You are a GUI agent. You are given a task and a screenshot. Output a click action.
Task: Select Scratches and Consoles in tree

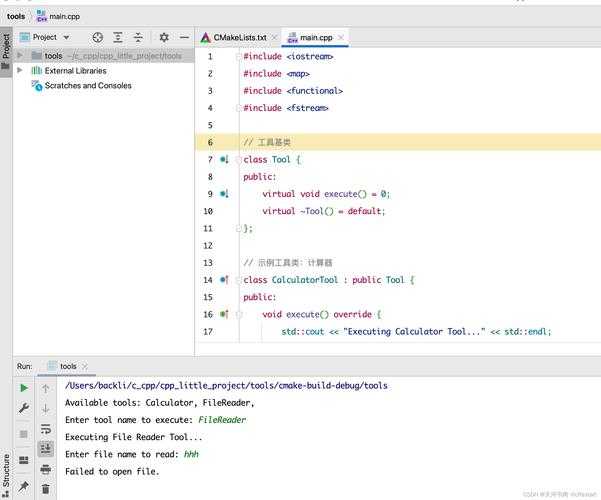pyautogui.click(x=87, y=86)
